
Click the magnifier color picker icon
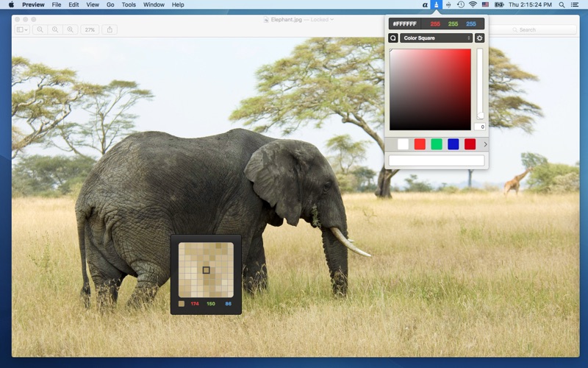[x=393, y=38]
